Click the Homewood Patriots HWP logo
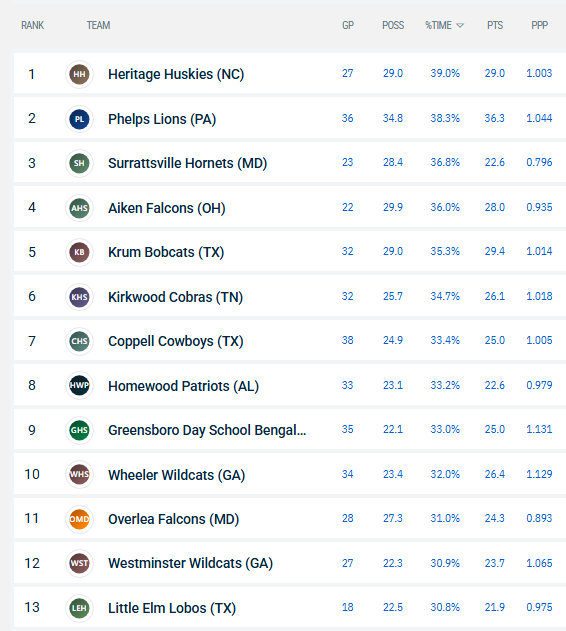This screenshot has width=566, height=631. [79, 386]
